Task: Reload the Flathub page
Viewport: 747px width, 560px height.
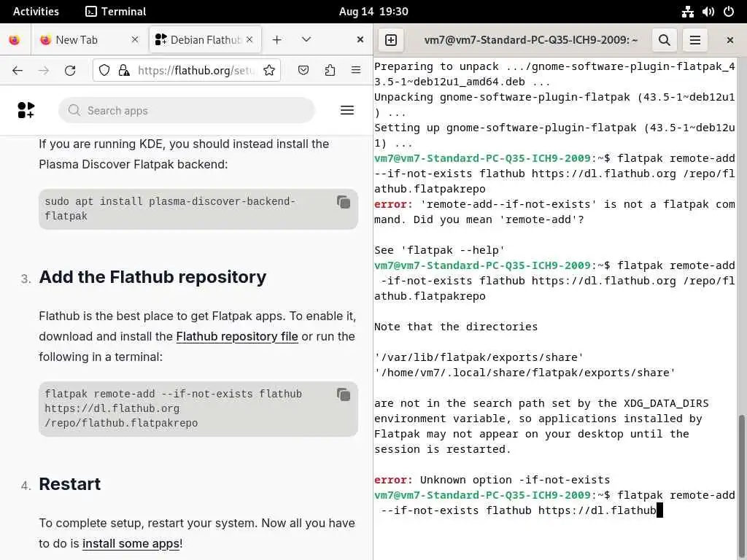Action: tap(70, 71)
